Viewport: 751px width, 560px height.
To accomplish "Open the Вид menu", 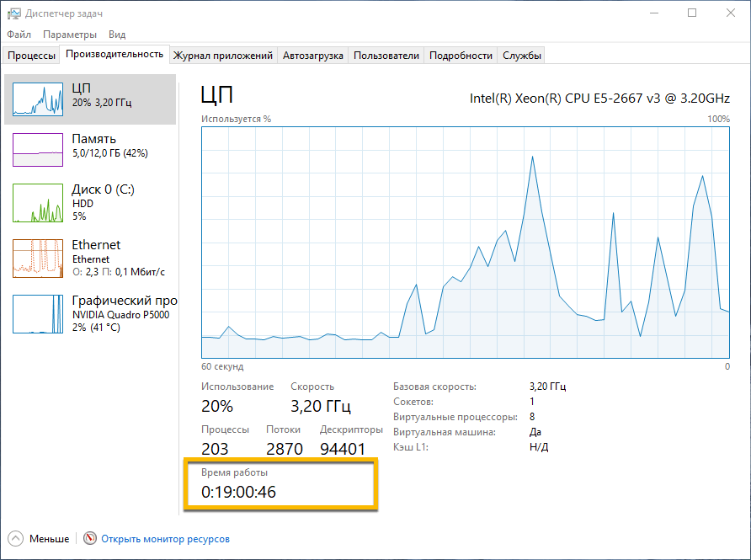I will [117, 35].
